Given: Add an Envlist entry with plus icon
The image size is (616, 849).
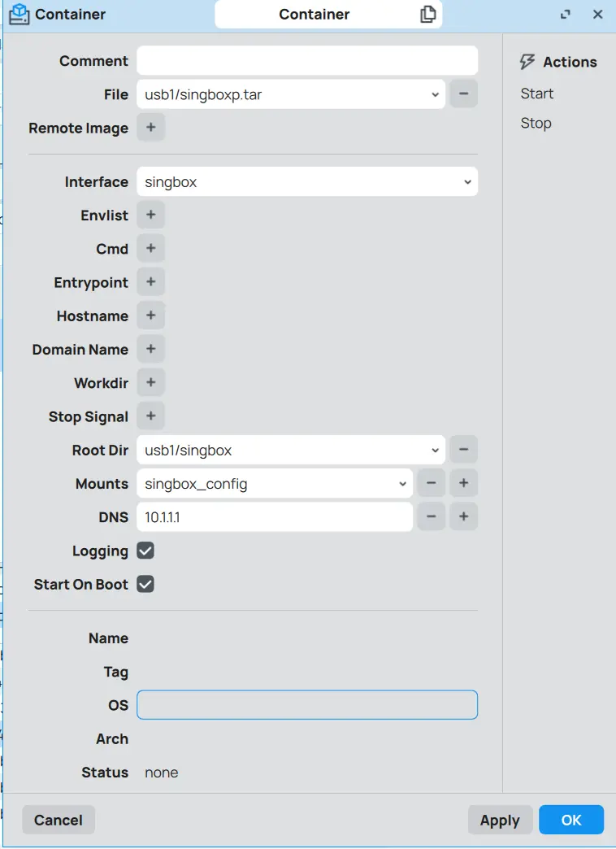Looking at the screenshot, I should click(x=151, y=215).
